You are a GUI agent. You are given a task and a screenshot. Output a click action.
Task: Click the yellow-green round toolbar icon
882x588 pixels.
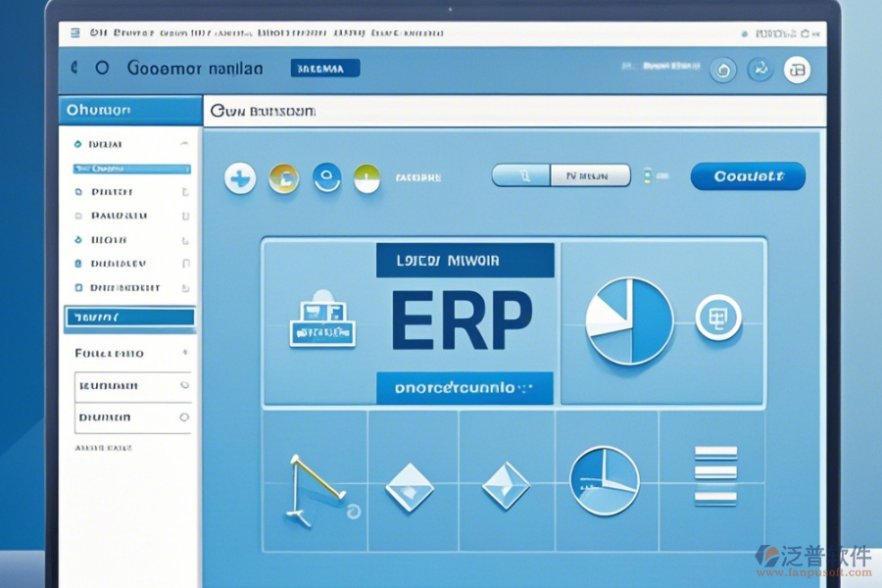pos(283,177)
